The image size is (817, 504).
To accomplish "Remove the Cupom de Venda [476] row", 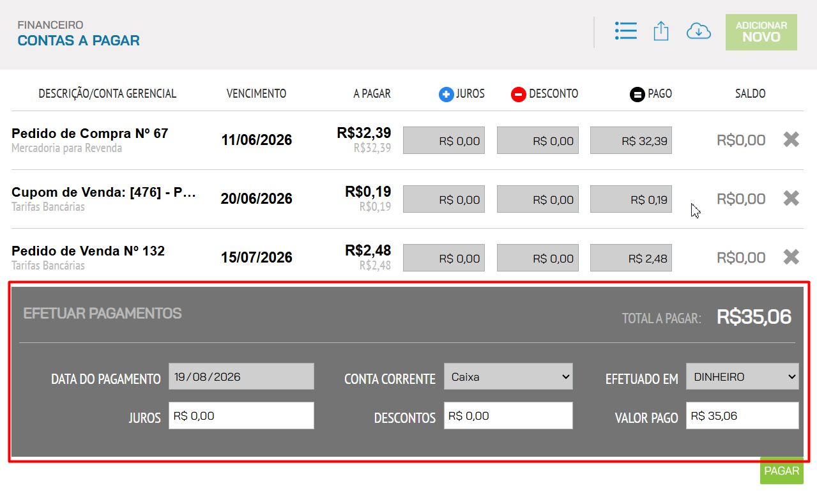I will coord(791,198).
